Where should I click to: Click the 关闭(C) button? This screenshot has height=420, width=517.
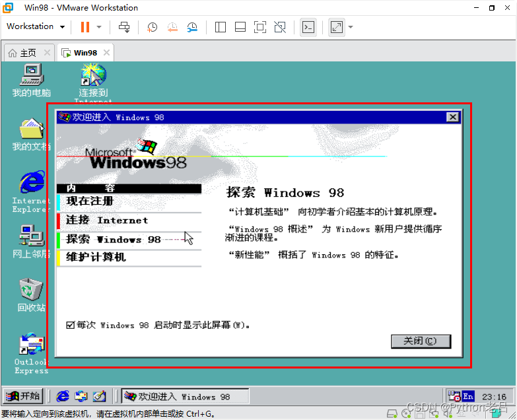point(421,341)
